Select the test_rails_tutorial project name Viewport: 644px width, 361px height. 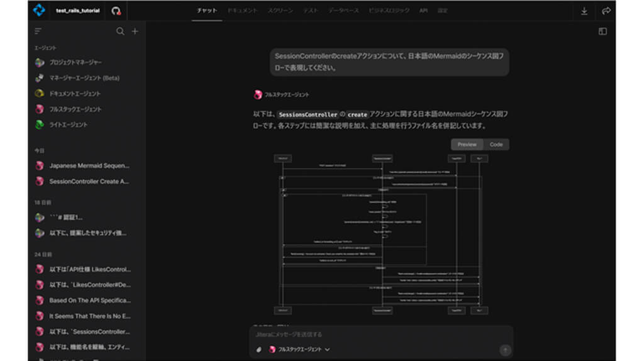(77, 11)
